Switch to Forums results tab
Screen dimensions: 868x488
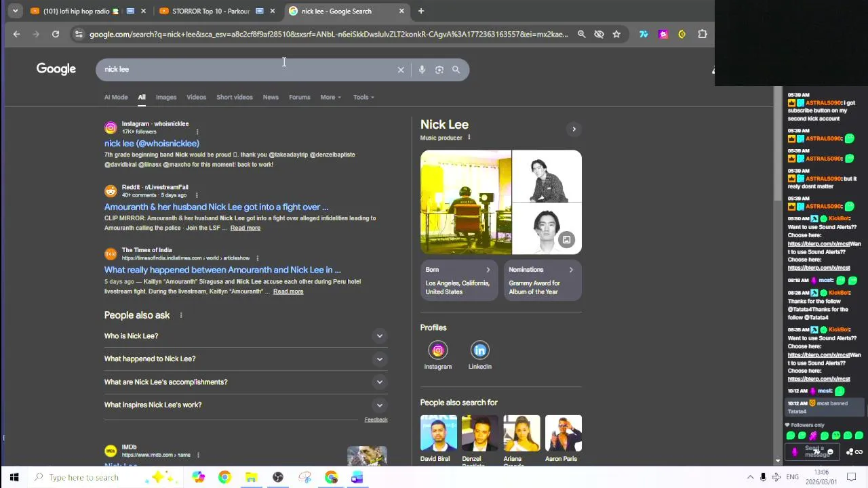tap(300, 97)
